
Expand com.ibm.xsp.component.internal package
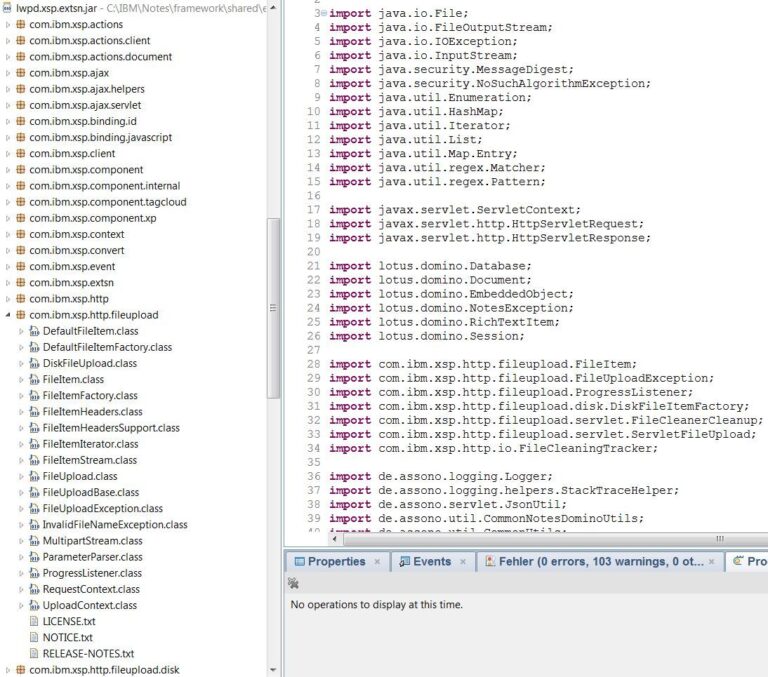coord(7,186)
